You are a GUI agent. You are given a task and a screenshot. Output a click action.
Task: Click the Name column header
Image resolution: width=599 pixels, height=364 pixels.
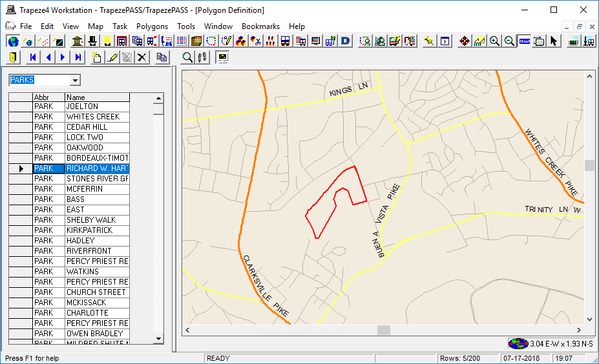pyautogui.click(x=97, y=97)
